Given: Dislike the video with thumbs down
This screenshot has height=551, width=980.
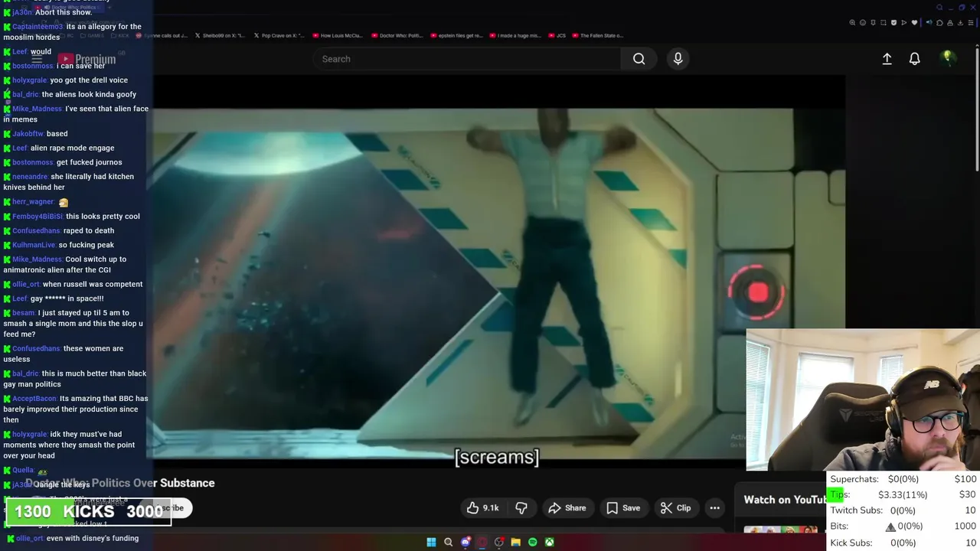Looking at the screenshot, I should [521, 508].
